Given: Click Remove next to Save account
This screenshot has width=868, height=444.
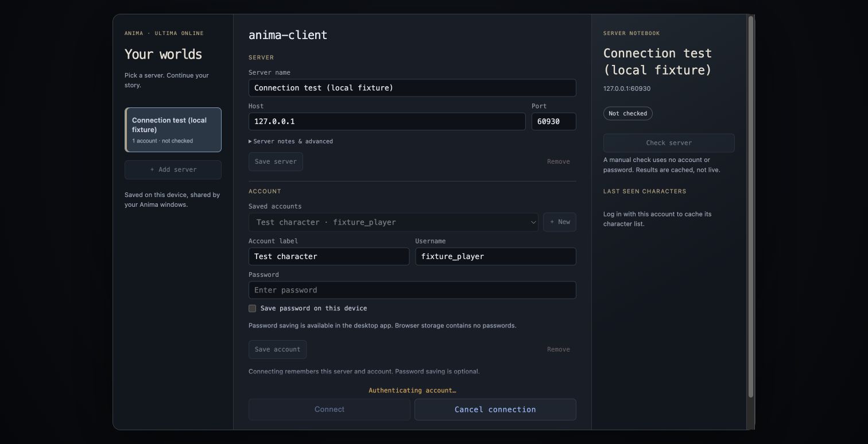Looking at the screenshot, I should pyautogui.click(x=558, y=349).
